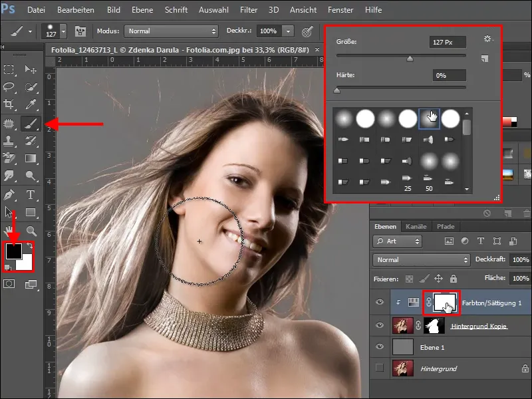The height and width of the screenshot is (399, 532).
Task: Click the Größe size slider handle
Action: click(x=410, y=59)
